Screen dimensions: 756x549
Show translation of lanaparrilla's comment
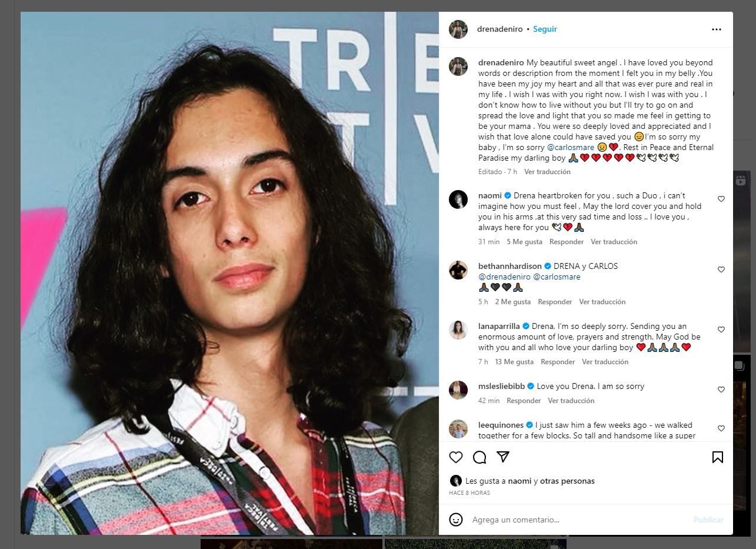605,362
